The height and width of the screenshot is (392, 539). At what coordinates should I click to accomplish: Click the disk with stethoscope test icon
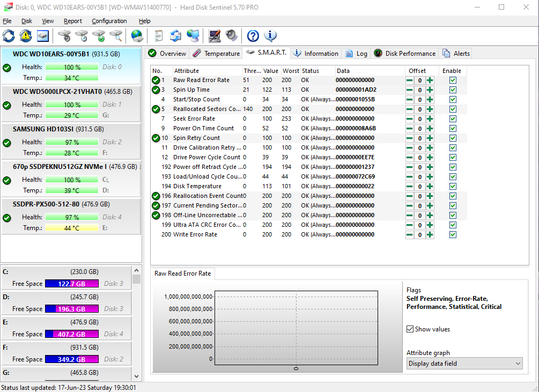tap(64, 36)
